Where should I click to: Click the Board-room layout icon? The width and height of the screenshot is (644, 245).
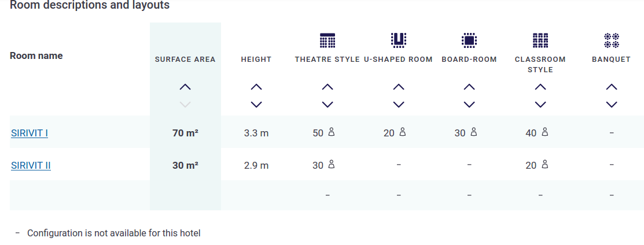click(469, 40)
